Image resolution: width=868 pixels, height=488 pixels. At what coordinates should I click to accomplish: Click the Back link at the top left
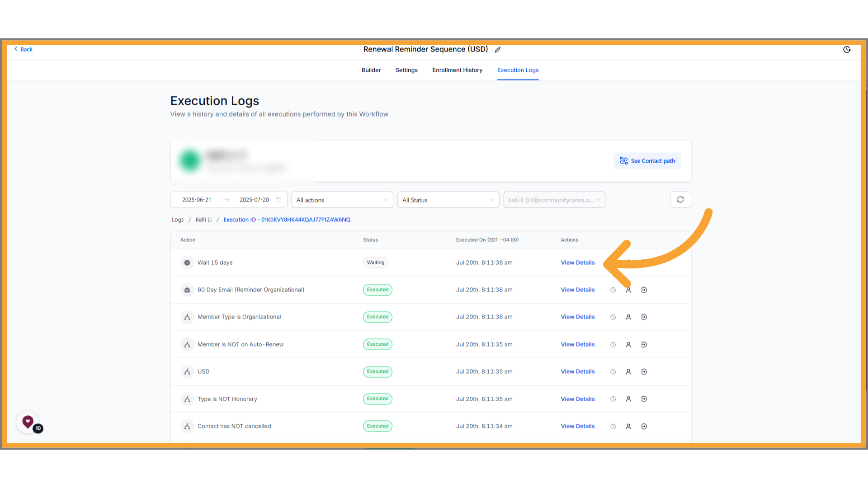click(x=23, y=49)
